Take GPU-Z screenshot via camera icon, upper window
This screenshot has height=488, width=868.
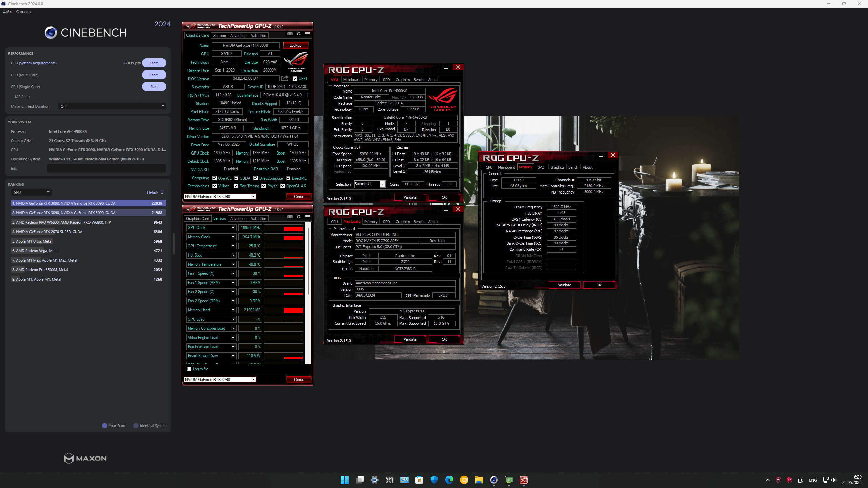[290, 34]
